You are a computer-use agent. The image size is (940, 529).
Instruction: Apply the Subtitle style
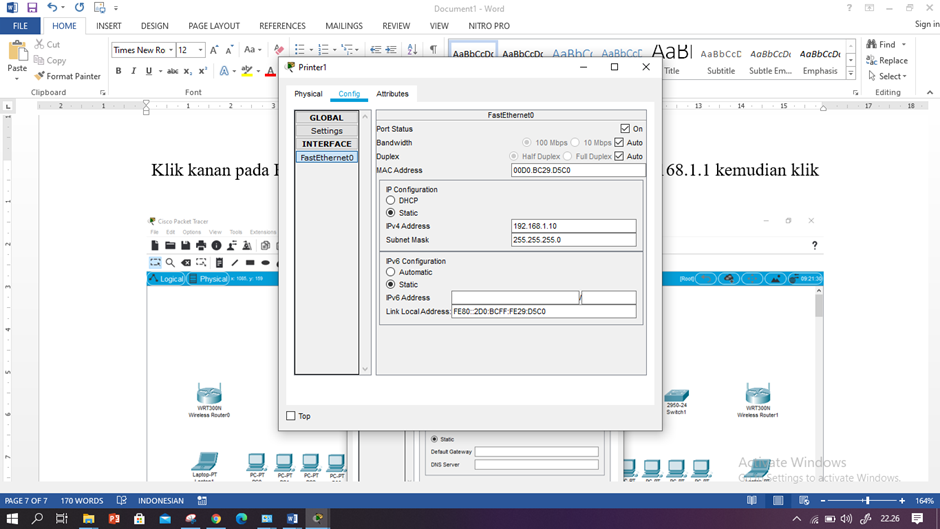pos(721,60)
